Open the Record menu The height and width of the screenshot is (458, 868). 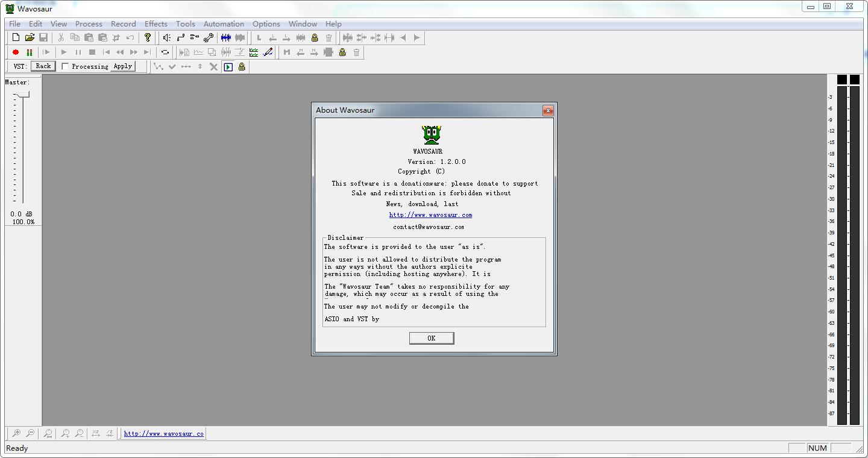point(123,24)
